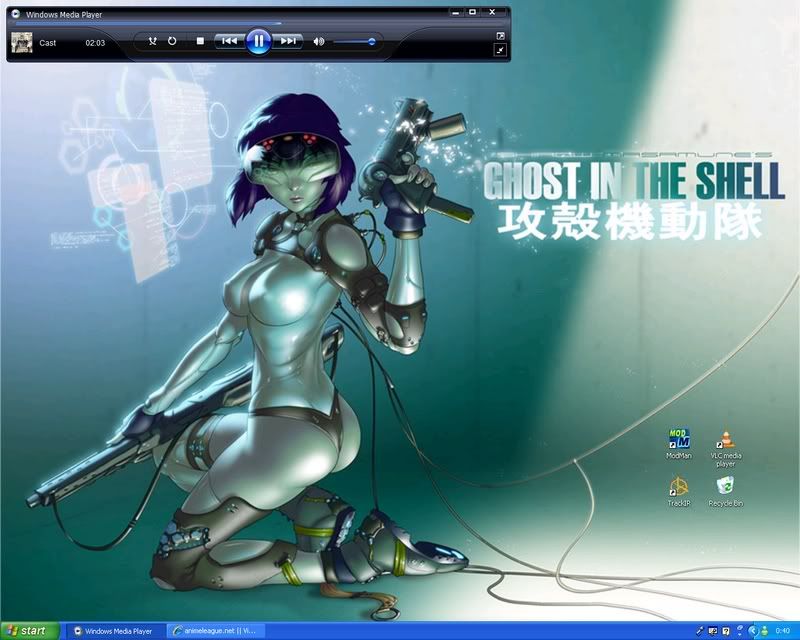Open the Windows Start menu
The image size is (800, 640).
click(x=30, y=631)
